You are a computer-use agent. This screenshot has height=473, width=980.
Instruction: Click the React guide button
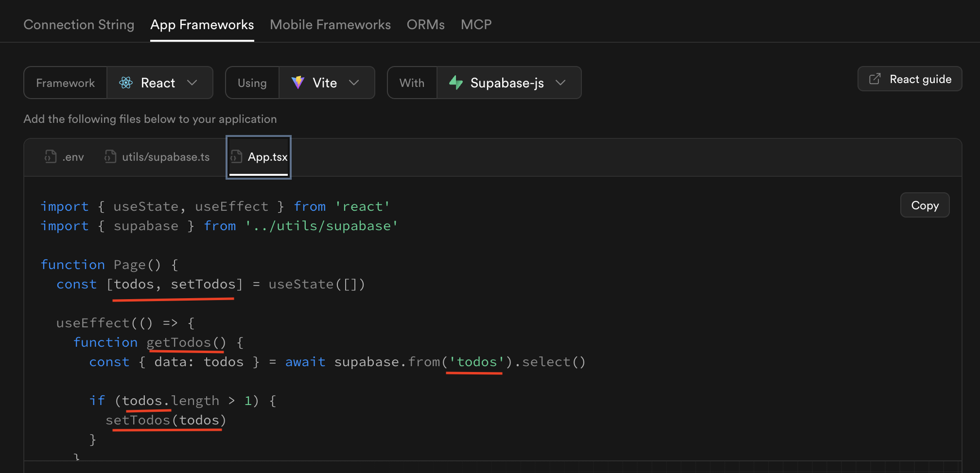(910, 79)
